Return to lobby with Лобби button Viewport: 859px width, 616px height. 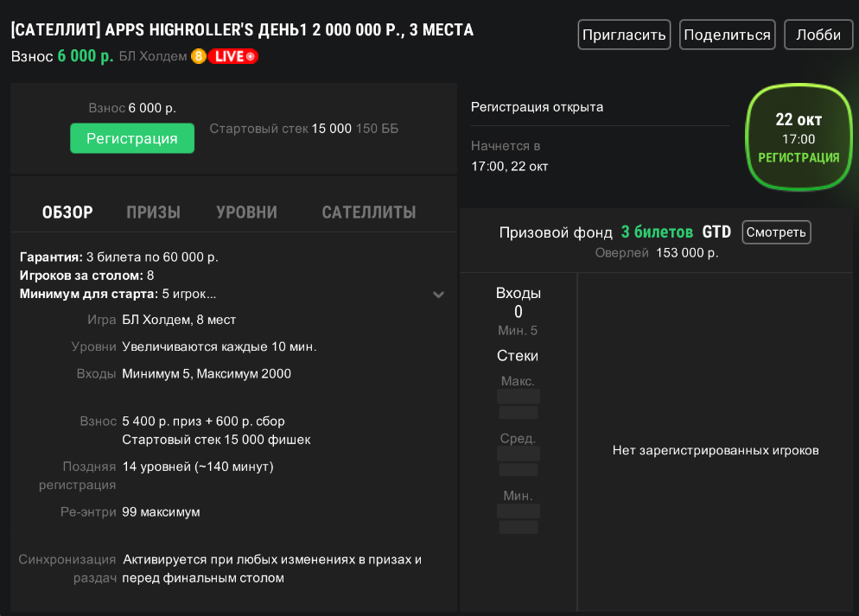(818, 35)
